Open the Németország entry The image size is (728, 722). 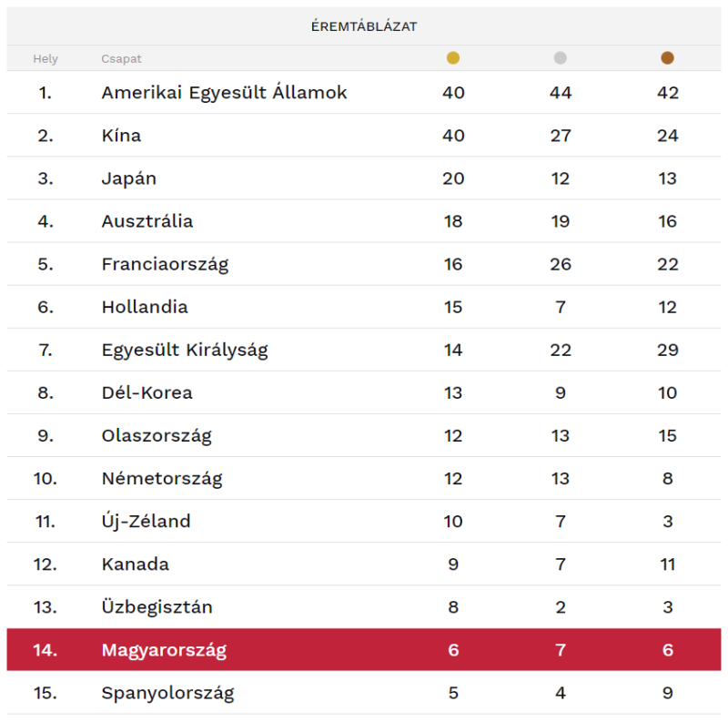click(x=162, y=478)
